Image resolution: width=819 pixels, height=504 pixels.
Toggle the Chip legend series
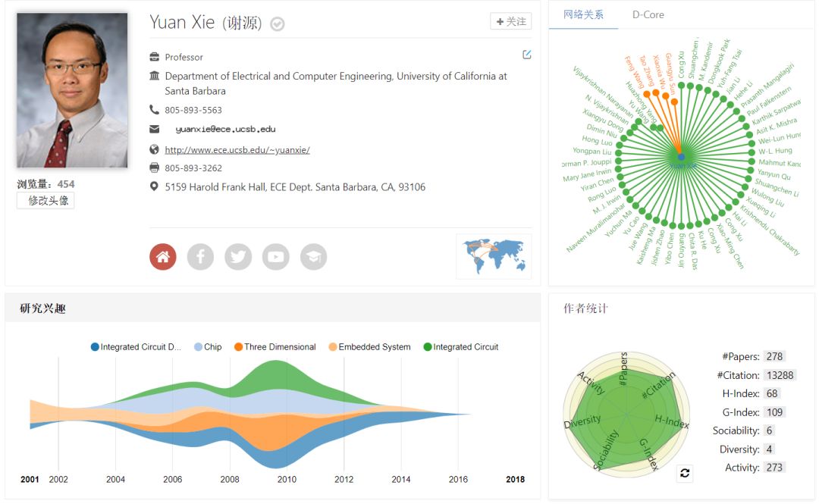(208, 347)
